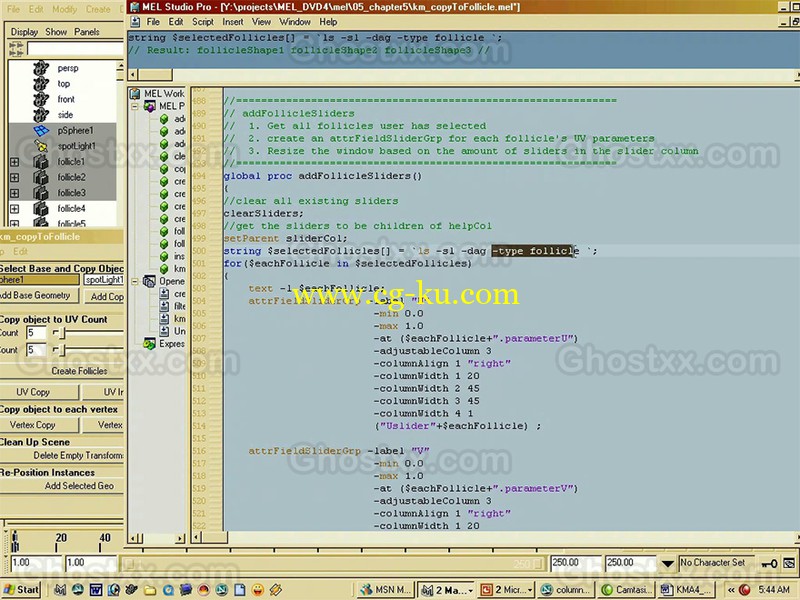Collapse the MEL Procedures tree node
This screenshot has width=800, height=600.
click(x=135, y=107)
